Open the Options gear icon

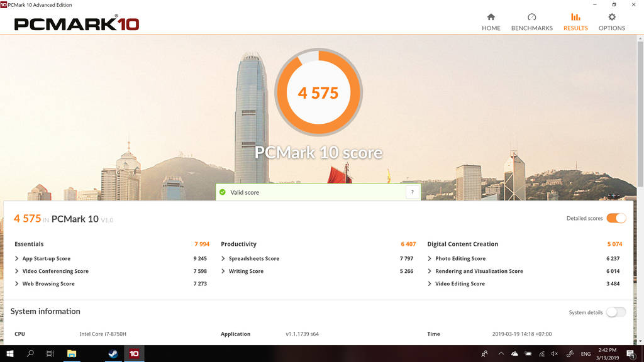click(x=611, y=17)
